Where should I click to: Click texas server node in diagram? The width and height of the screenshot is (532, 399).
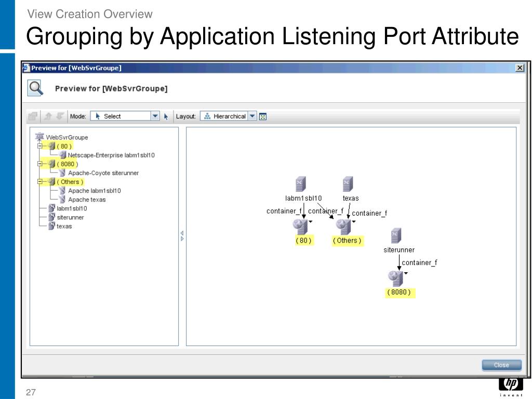point(348,184)
